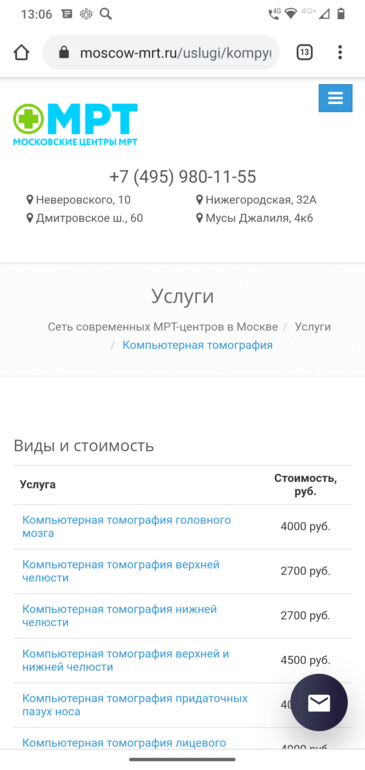Open Компьютерная томография верхней челюсти link
Image resolution: width=365 pixels, height=770 pixels.
coord(121,571)
